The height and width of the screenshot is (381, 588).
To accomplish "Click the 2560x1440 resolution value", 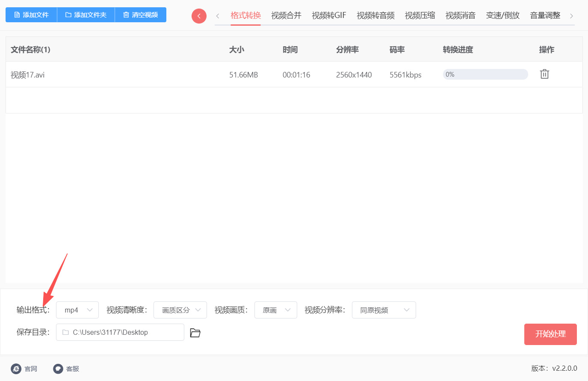I will (354, 75).
